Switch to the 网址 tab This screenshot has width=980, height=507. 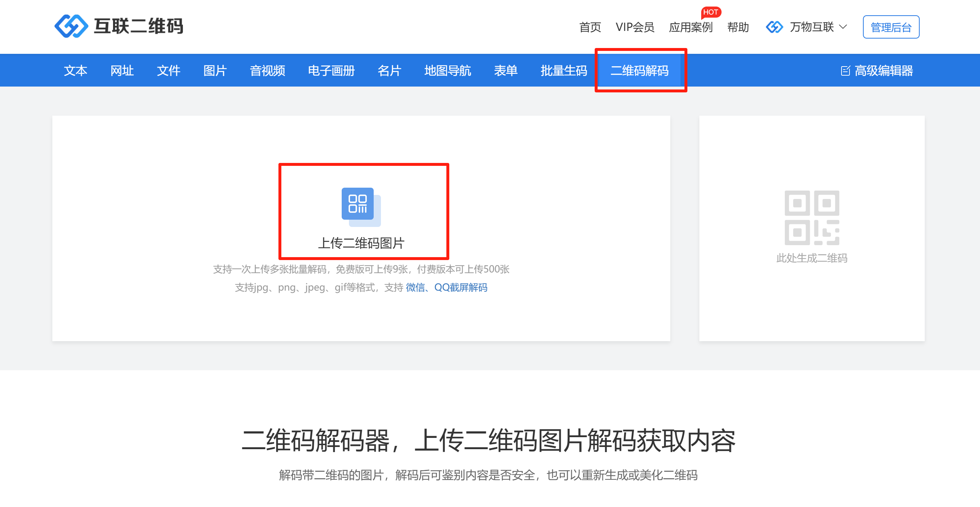[122, 71]
